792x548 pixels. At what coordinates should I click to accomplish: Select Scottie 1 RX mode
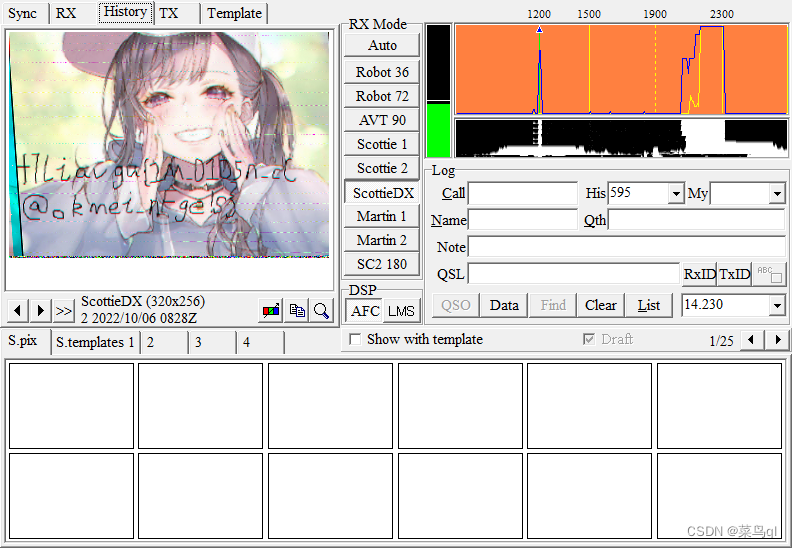382,144
